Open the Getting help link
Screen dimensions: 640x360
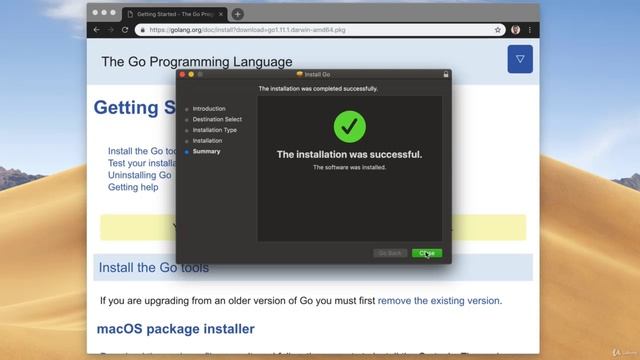coord(133,187)
